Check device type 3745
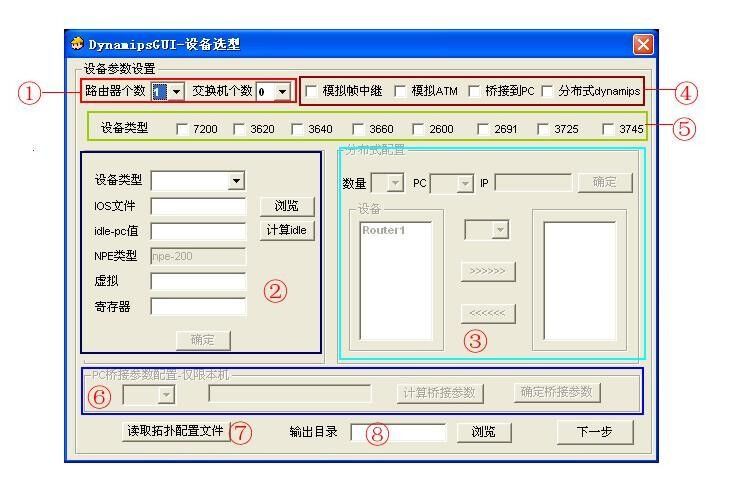 608,129
